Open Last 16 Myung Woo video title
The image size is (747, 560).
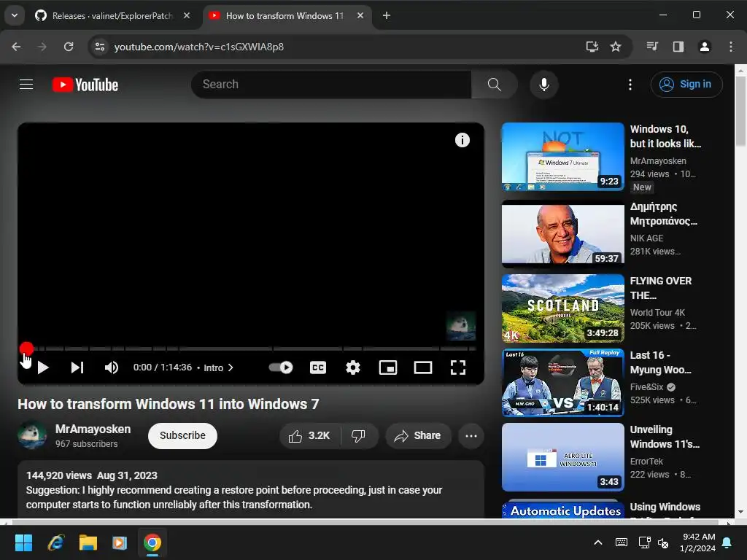(660, 362)
